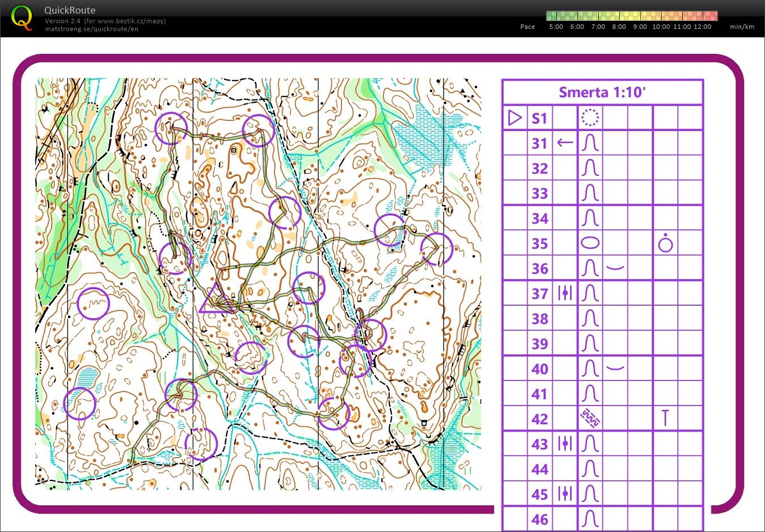Screen dimensions: 765x532
Task: Click the T-shaped symbol in row 42
Action: tap(665, 418)
